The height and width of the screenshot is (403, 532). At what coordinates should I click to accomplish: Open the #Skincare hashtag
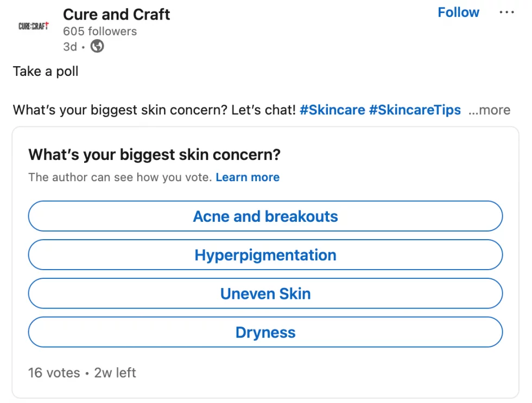click(x=332, y=110)
